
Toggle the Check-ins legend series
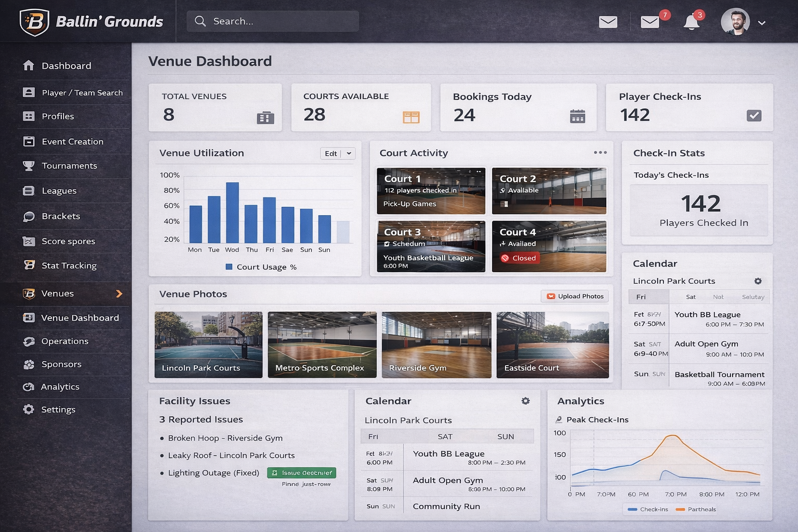(648, 509)
